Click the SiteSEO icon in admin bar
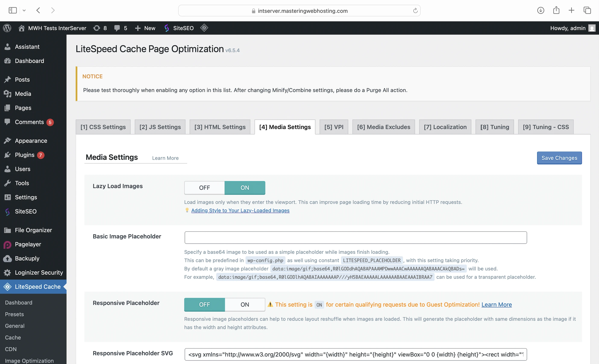599x364 pixels. [167, 28]
